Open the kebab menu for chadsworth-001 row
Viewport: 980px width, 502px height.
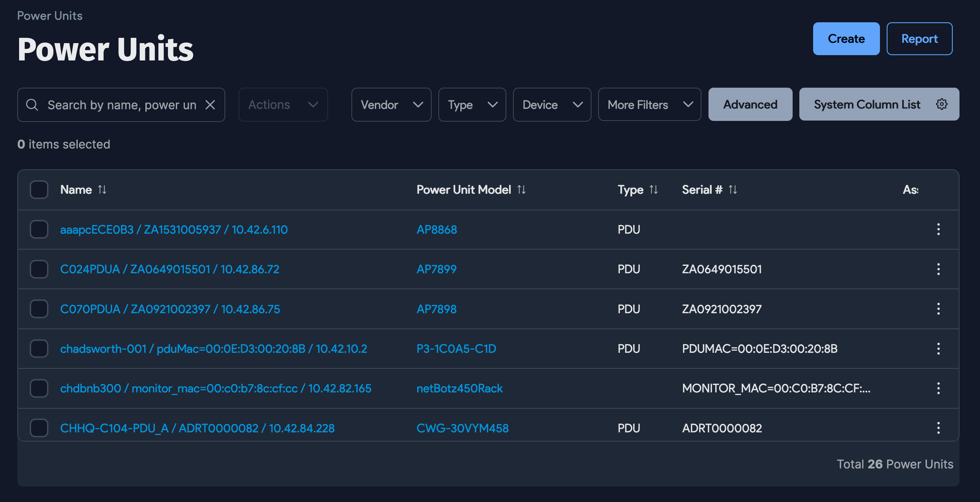pyautogui.click(x=939, y=348)
